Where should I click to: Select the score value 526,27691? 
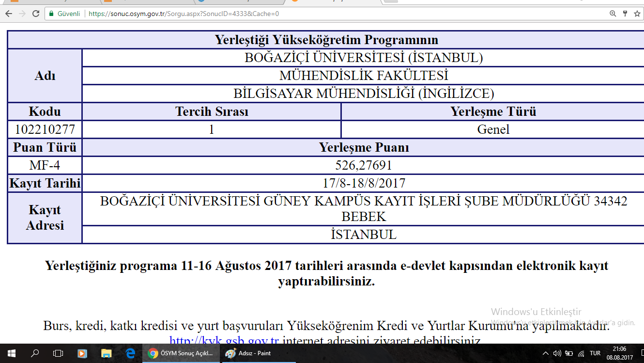pos(363,166)
